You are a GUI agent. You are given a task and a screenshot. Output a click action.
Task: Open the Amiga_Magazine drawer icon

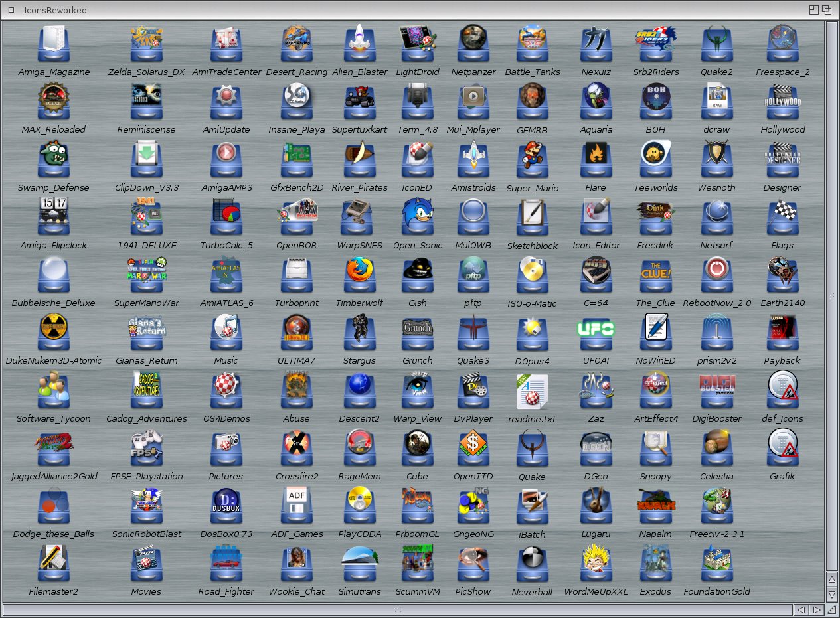click(54, 44)
